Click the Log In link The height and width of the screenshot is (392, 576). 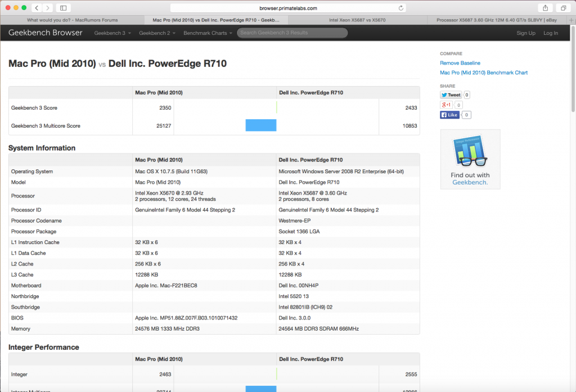(x=551, y=33)
